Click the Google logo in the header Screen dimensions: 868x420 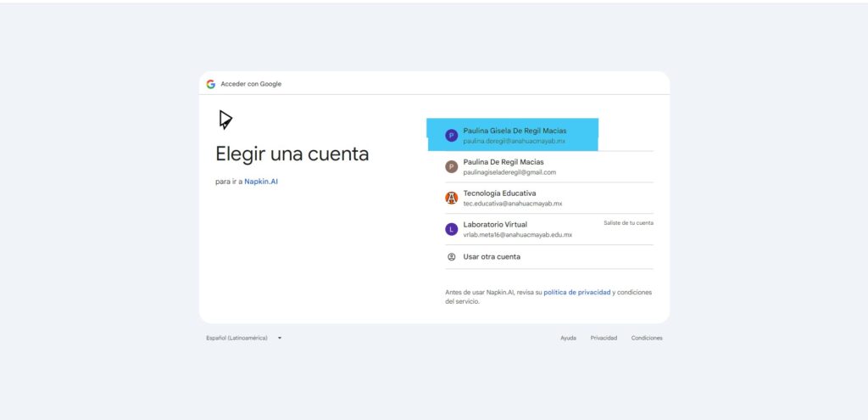coord(210,84)
